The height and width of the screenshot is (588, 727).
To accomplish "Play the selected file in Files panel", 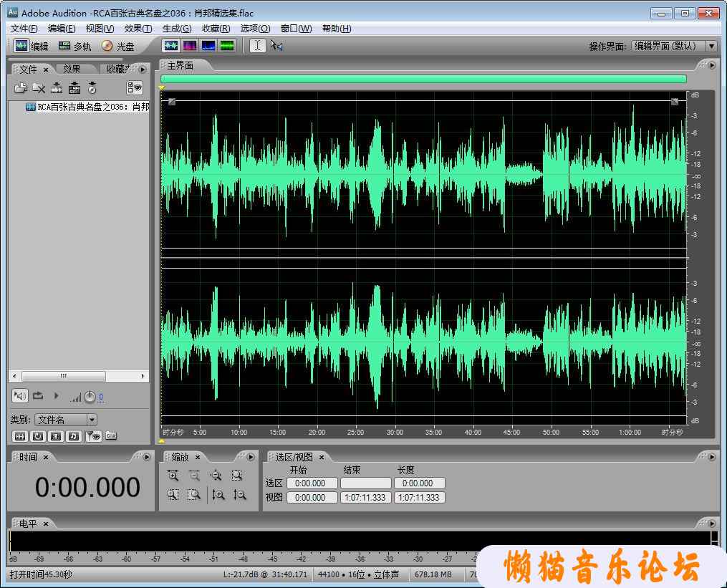I will 57,395.
